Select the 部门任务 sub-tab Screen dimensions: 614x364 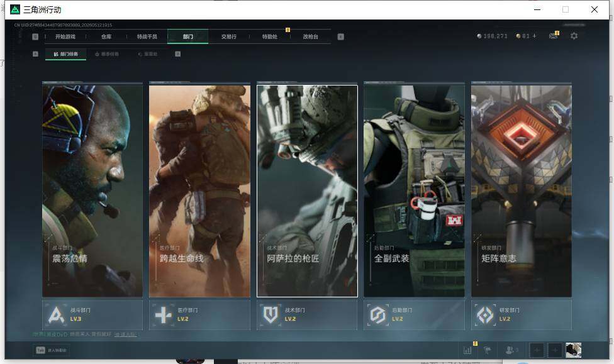click(x=66, y=54)
